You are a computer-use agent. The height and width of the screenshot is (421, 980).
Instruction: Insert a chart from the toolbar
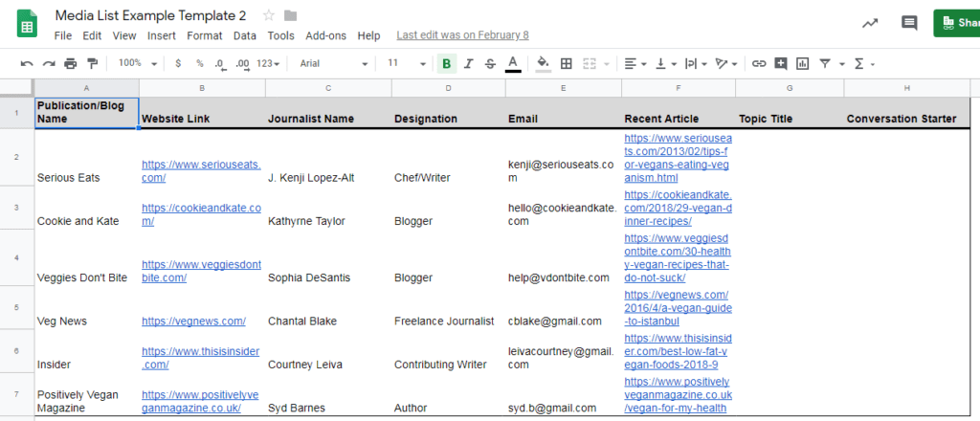point(802,63)
